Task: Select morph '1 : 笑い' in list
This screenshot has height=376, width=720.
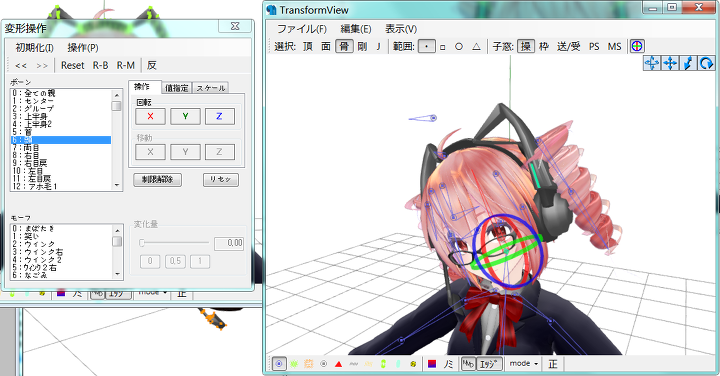Action: coord(61,236)
